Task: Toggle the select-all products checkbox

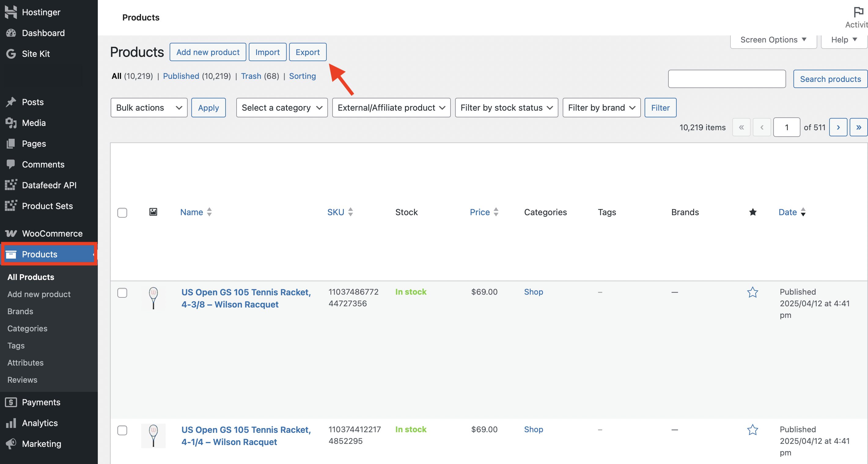Action: [122, 213]
